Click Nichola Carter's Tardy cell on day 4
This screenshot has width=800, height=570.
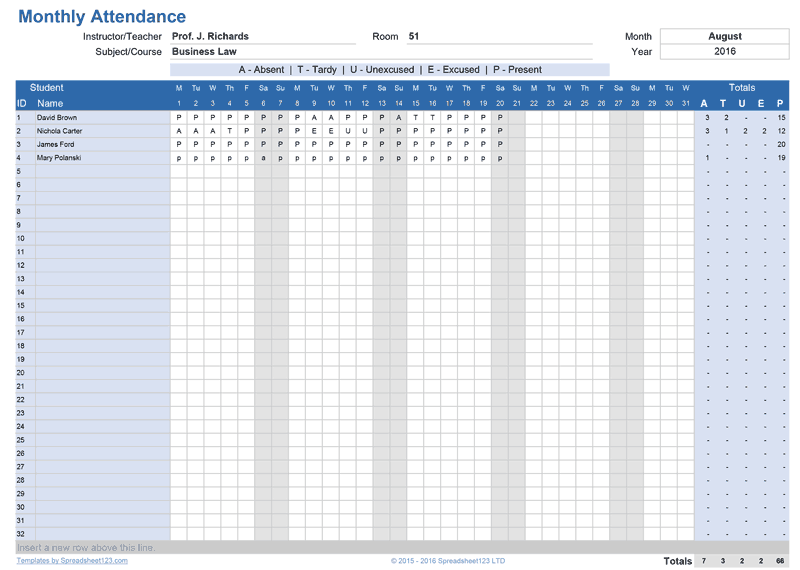229,131
